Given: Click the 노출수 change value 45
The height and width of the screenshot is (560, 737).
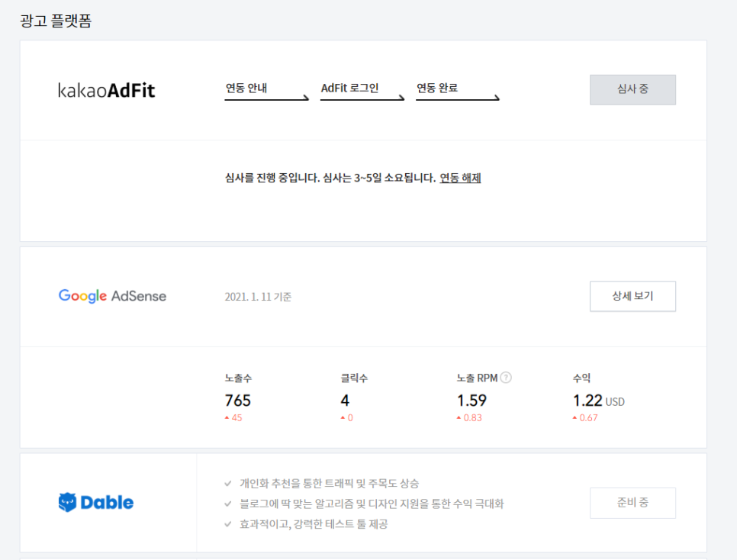Looking at the screenshot, I should [237, 417].
